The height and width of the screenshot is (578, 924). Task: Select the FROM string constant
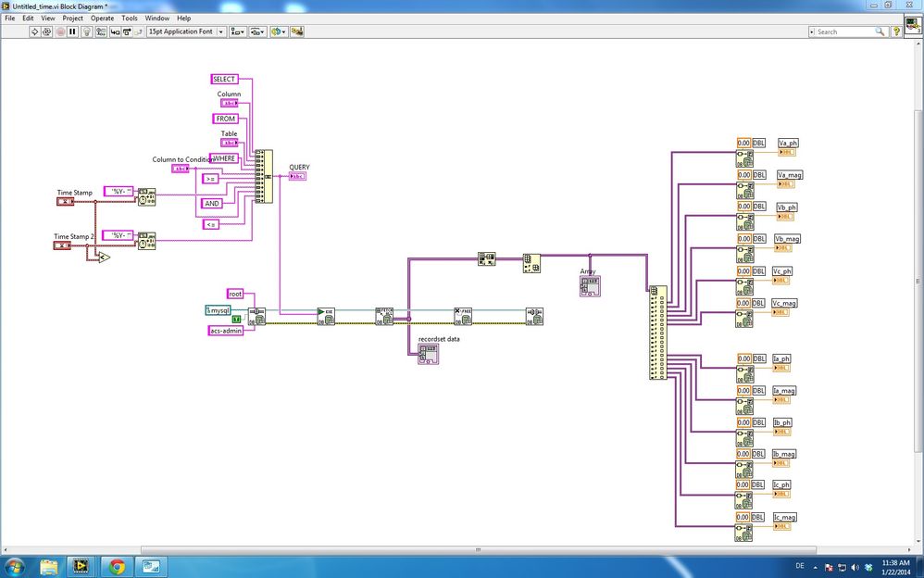click(x=225, y=119)
